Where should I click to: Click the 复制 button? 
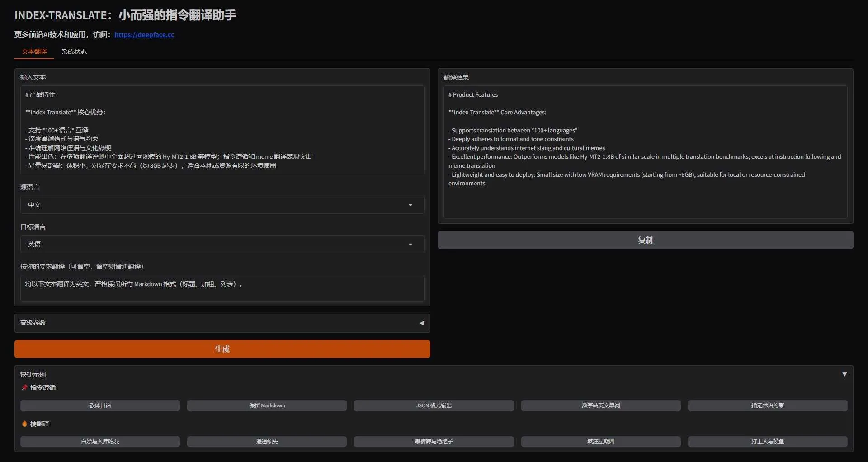(645, 240)
